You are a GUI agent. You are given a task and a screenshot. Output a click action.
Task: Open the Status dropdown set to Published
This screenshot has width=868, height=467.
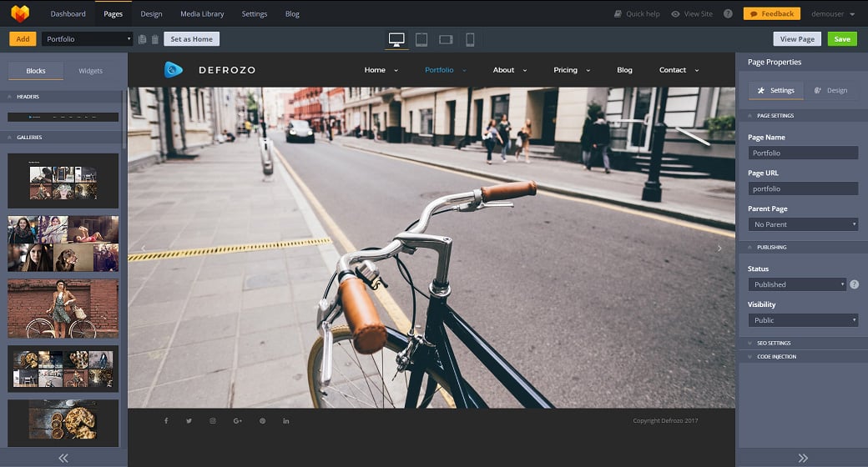pos(797,284)
